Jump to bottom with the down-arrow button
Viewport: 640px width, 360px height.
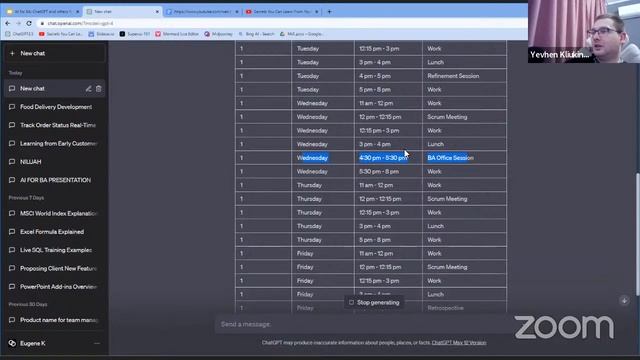(x=624, y=301)
